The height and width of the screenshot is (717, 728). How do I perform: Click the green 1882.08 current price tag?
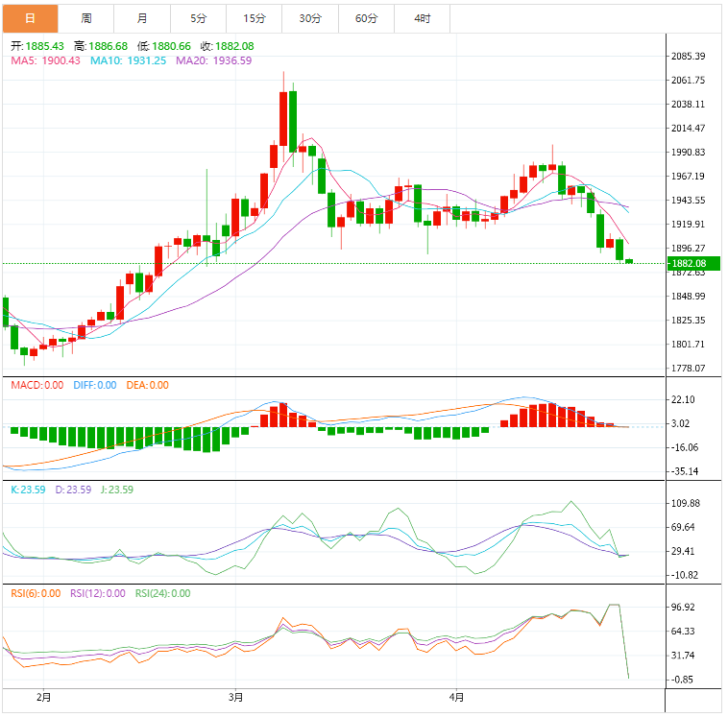(x=693, y=264)
